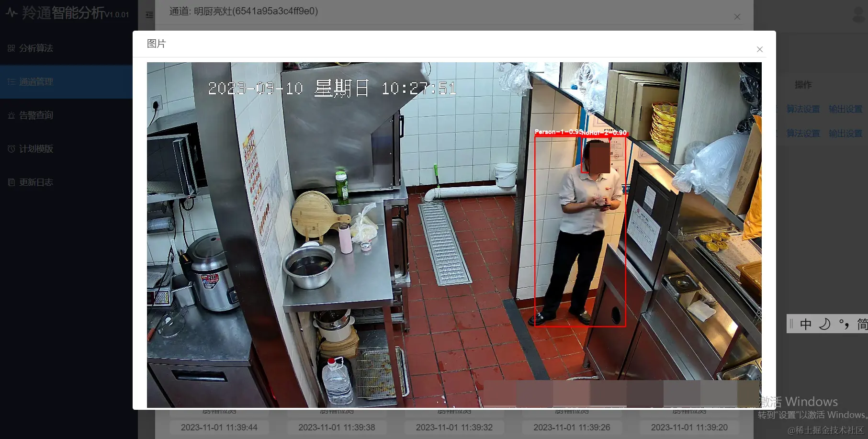
Task: Open the 计划模版 sidebar entry
Action: tap(66, 149)
